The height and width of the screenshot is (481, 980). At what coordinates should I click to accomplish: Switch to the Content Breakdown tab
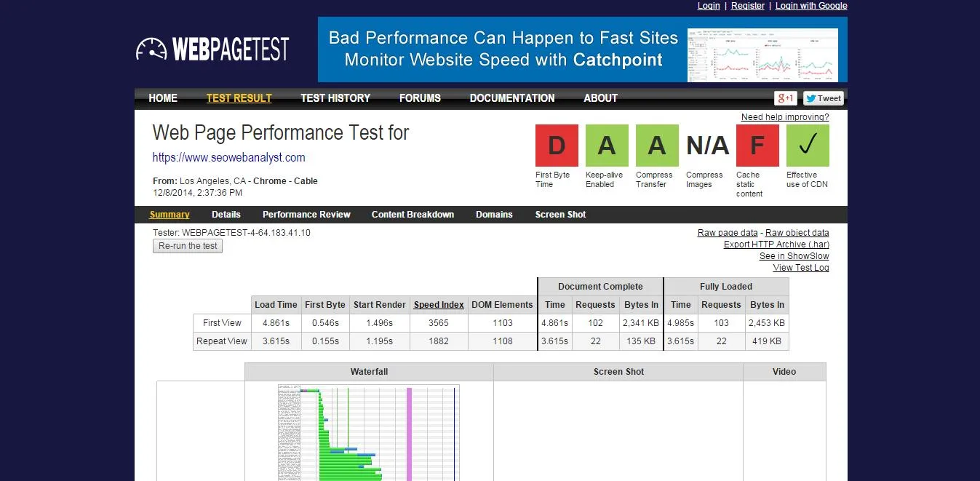(413, 215)
